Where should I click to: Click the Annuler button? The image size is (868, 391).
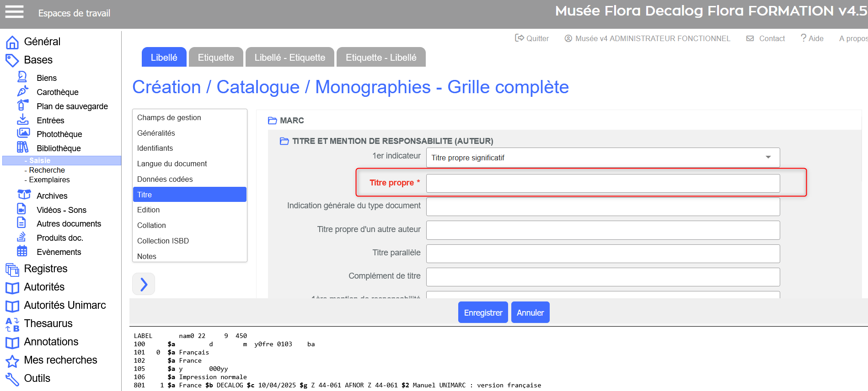530,313
